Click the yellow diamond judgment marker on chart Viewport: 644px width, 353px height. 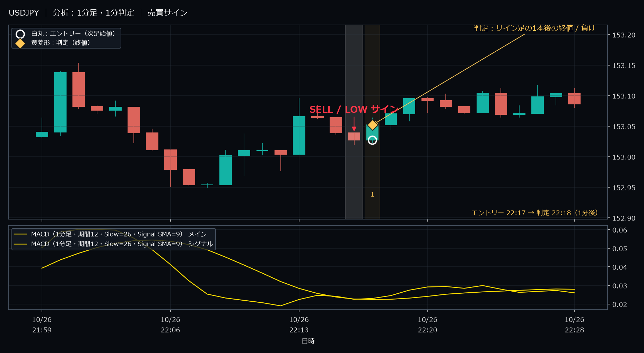pos(373,125)
